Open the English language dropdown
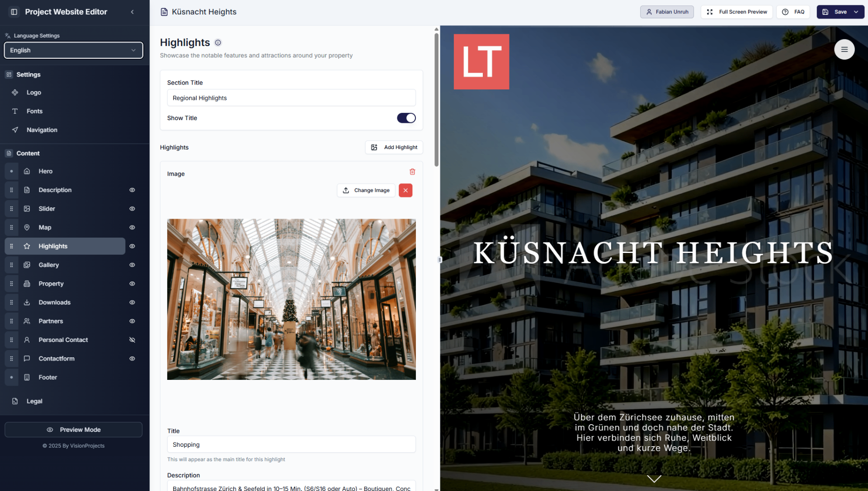 tap(73, 50)
